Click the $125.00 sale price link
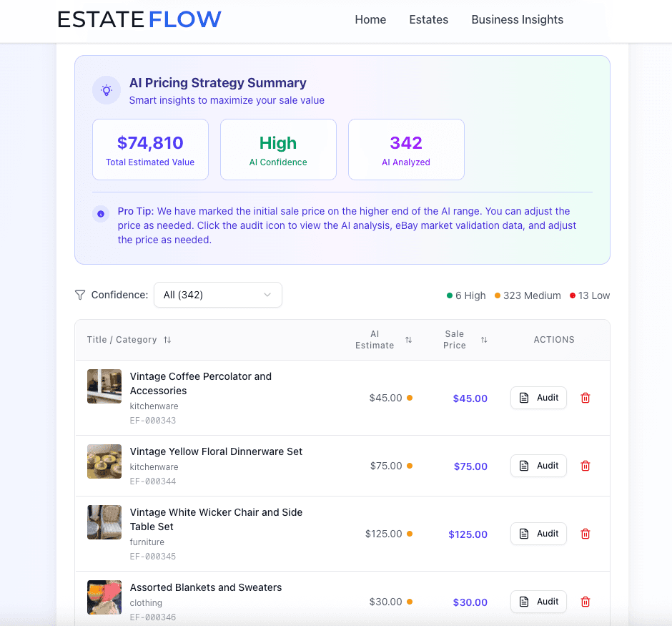The image size is (672, 626). [x=468, y=534]
